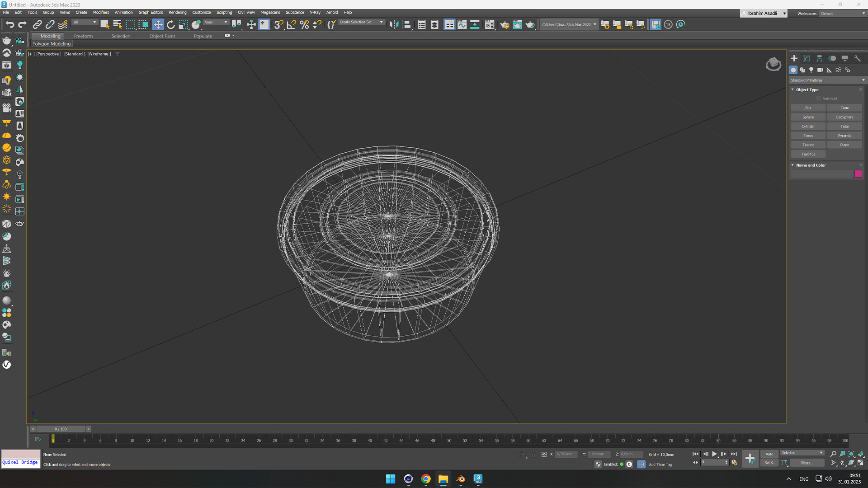Open the Modify panel tab icon

[807, 58]
